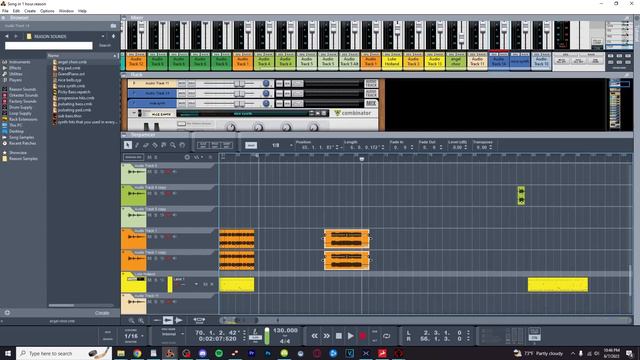Select the yellow clip near the song end
Viewport: 640px width, 360px height.
tap(558, 284)
